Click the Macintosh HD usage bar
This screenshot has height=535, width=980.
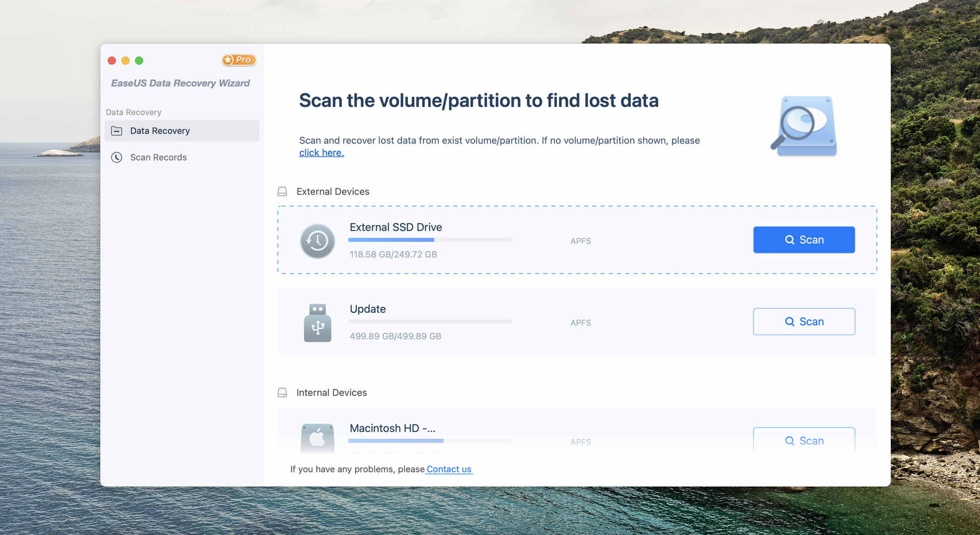tap(430, 441)
